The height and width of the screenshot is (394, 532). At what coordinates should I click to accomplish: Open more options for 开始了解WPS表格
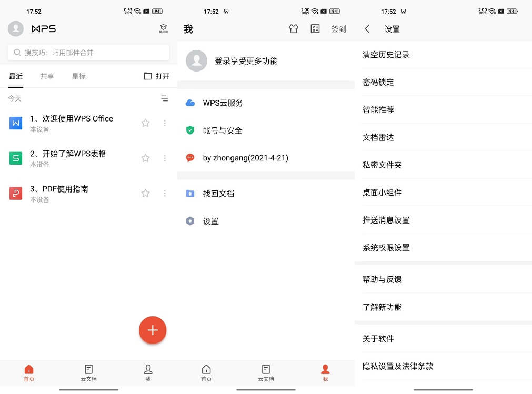tap(165, 158)
